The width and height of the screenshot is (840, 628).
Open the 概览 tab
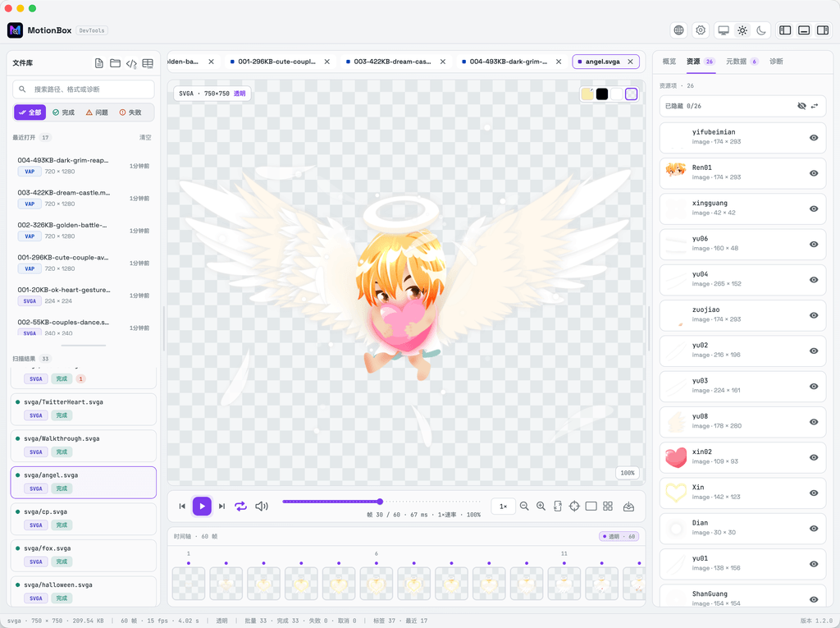tap(669, 62)
